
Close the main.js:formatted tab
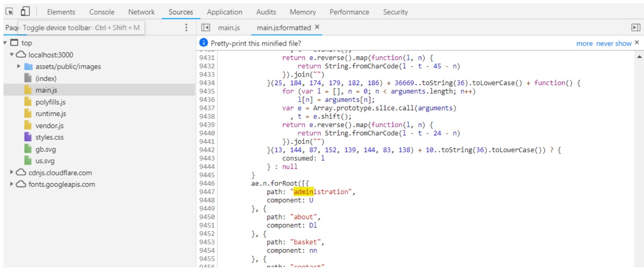317,27
